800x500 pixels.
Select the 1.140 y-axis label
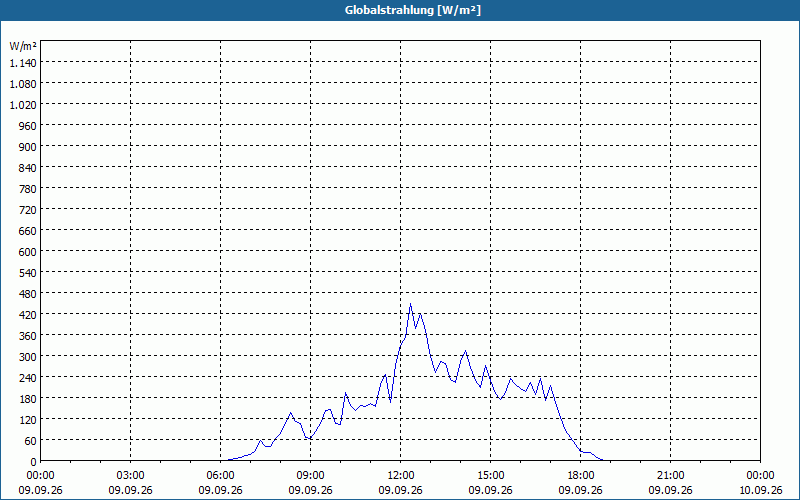[x=23, y=63]
